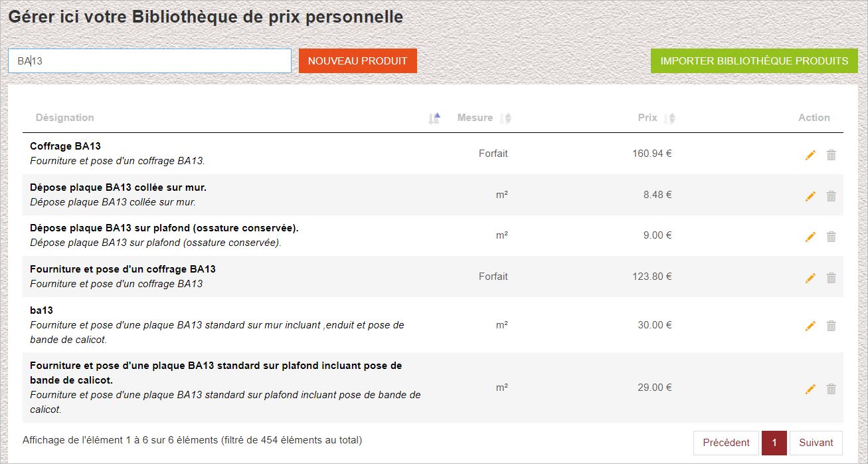The height and width of the screenshot is (464, 868).
Task: Create a product via NOUVEAU PRODUIT
Action: [x=357, y=60]
